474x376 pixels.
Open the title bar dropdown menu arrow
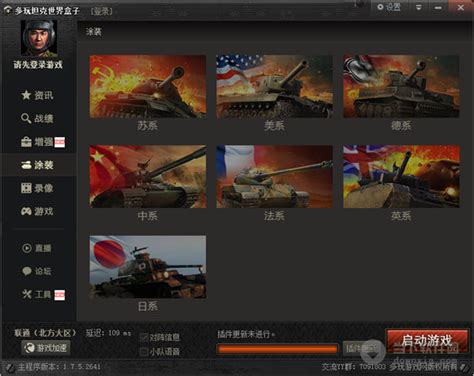(419, 7)
